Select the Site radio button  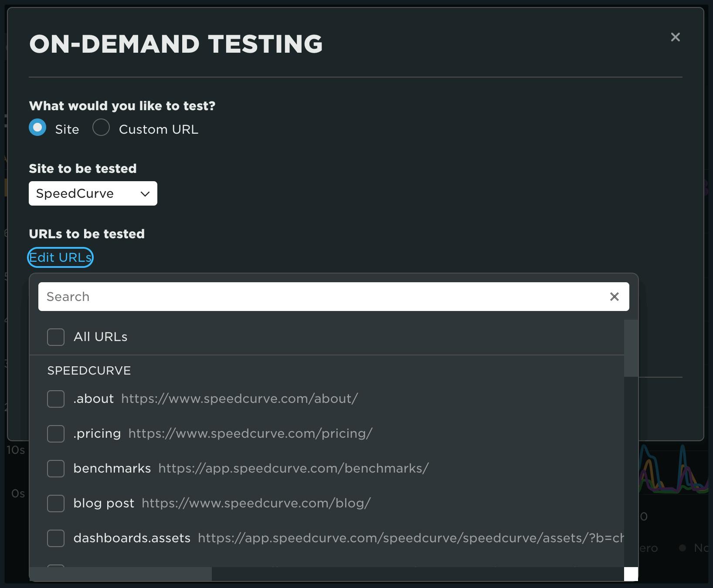pyautogui.click(x=37, y=128)
